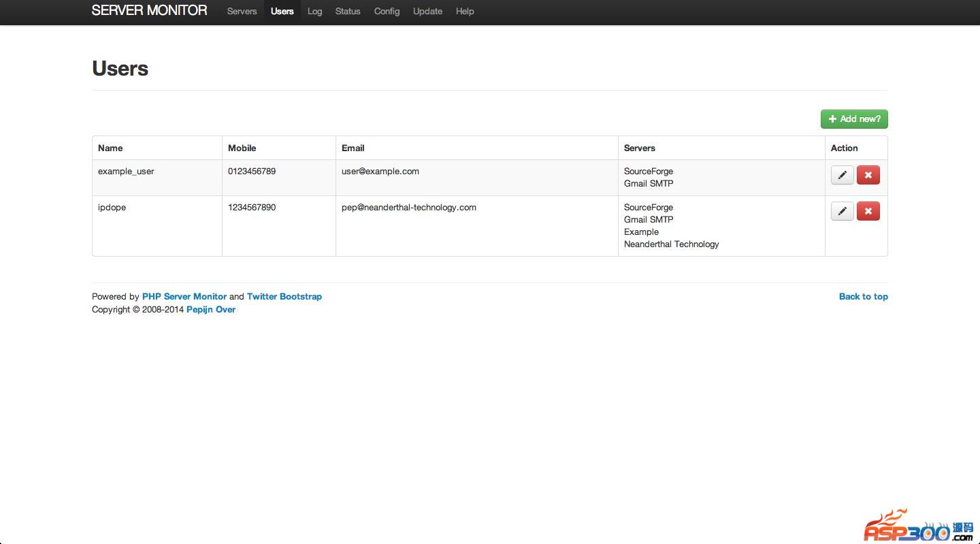
Task: Open the Status page in navbar
Action: tap(348, 12)
